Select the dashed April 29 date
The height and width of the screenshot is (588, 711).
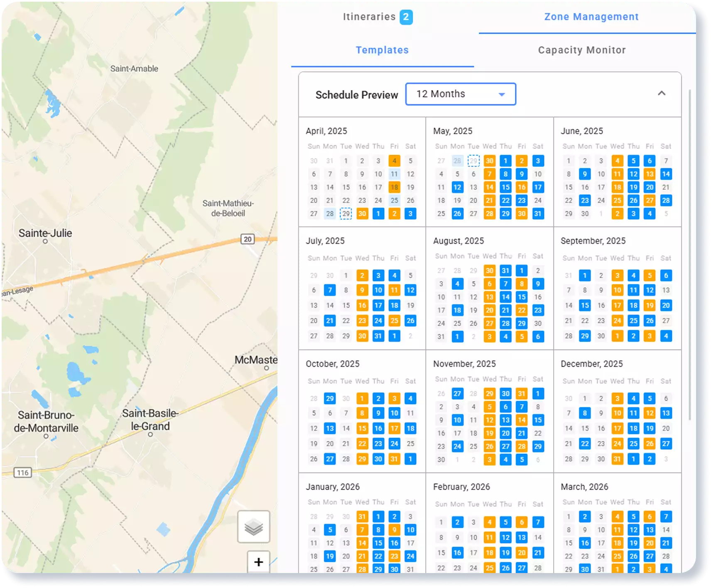click(346, 213)
